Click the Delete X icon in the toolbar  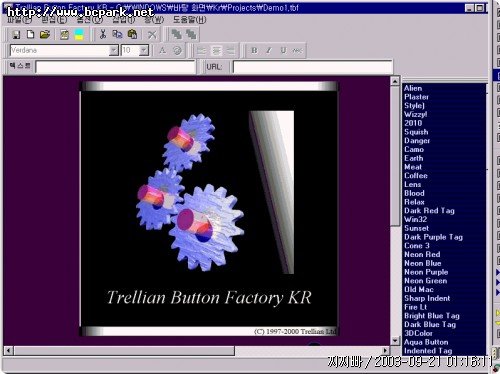coord(152,35)
